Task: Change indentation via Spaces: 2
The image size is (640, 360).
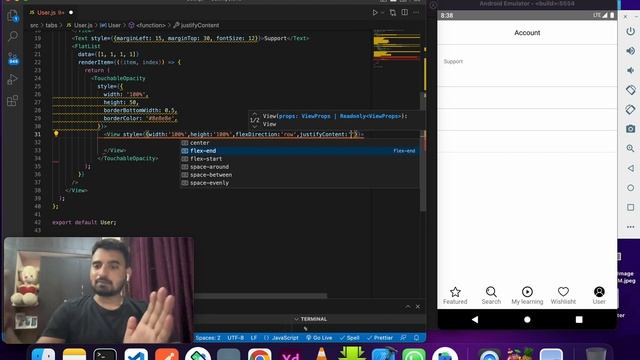Action: pyautogui.click(x=208, y=338)
